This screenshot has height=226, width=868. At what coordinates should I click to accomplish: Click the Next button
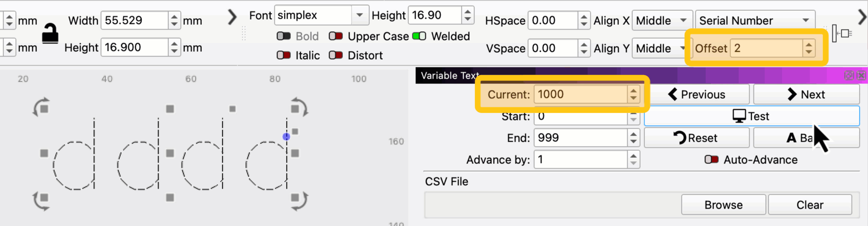click(x=806, y=94)
